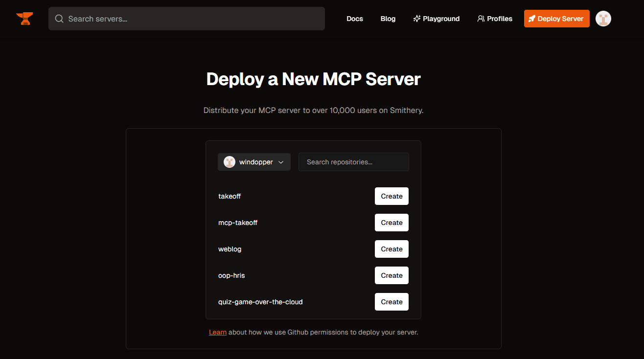The width and height of the screenshot is (644, 359).
Task: Click the Distribute your MCP server subtitle
Action: pos(314,111)
